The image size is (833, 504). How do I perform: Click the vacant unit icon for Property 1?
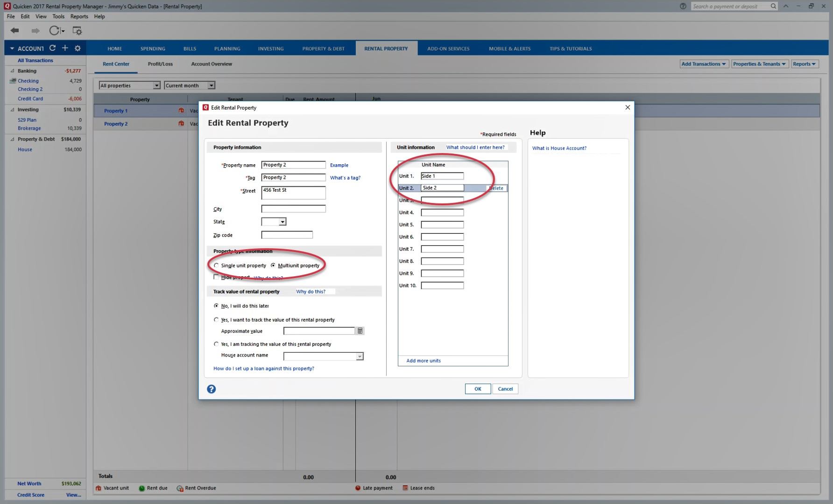[181, 111]
